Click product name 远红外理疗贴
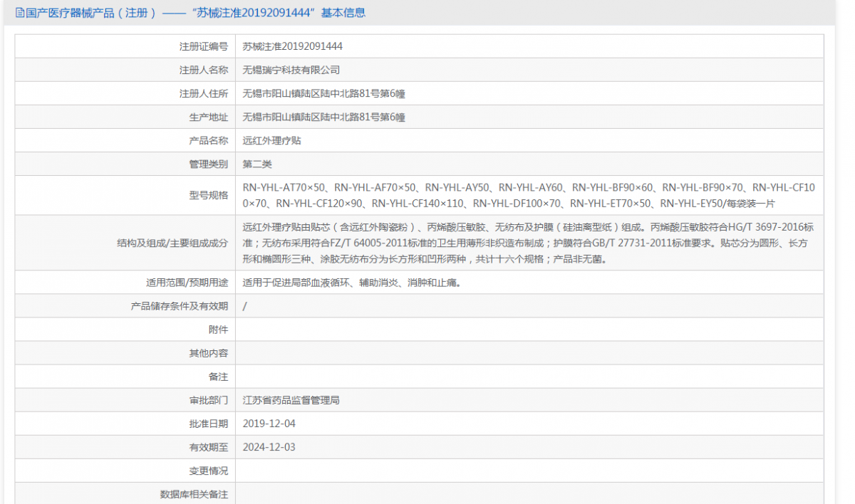The image size is (855, 504). (271, 140)
